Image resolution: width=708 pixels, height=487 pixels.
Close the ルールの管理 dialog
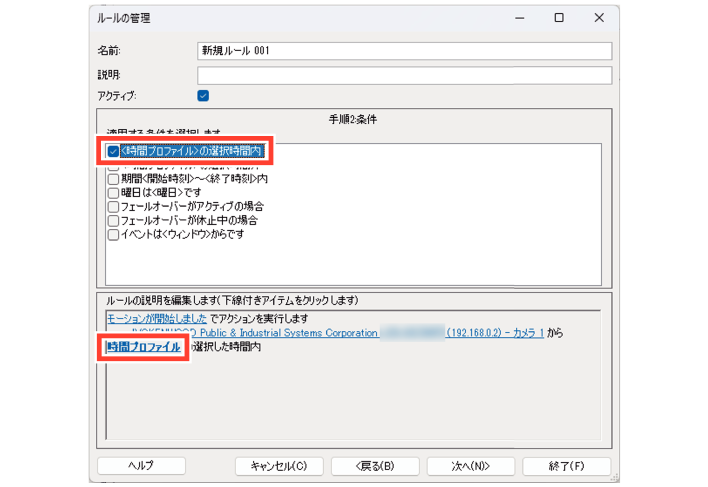[598, 18]
